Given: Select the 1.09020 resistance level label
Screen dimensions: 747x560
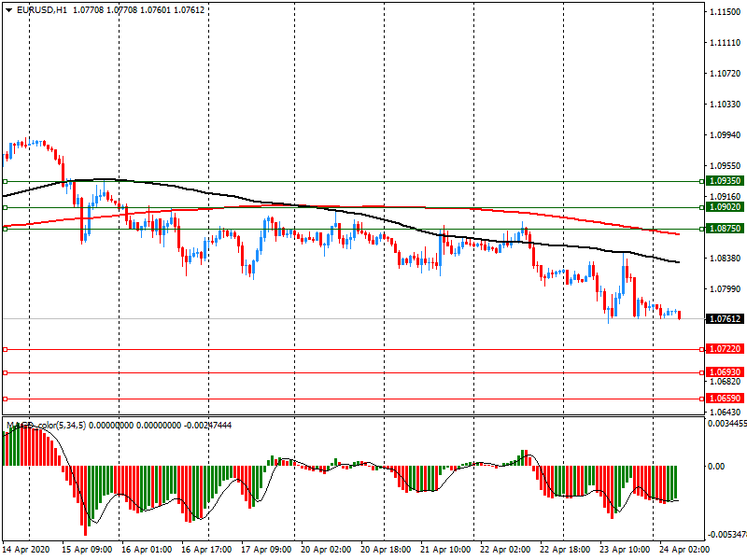Looking at the screenshot, I should click(725, 207).
